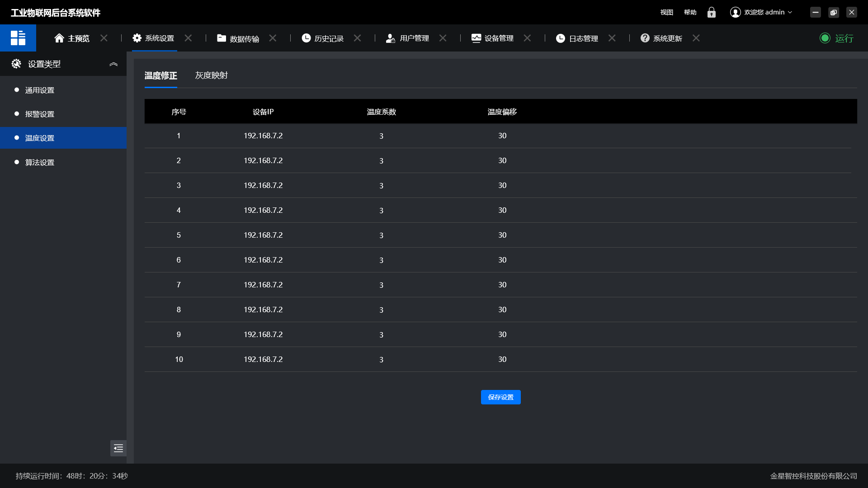Collapse the settings type section
Image resolution: width=868 pixels, height=488 pixels.
[x=113, y=64]
